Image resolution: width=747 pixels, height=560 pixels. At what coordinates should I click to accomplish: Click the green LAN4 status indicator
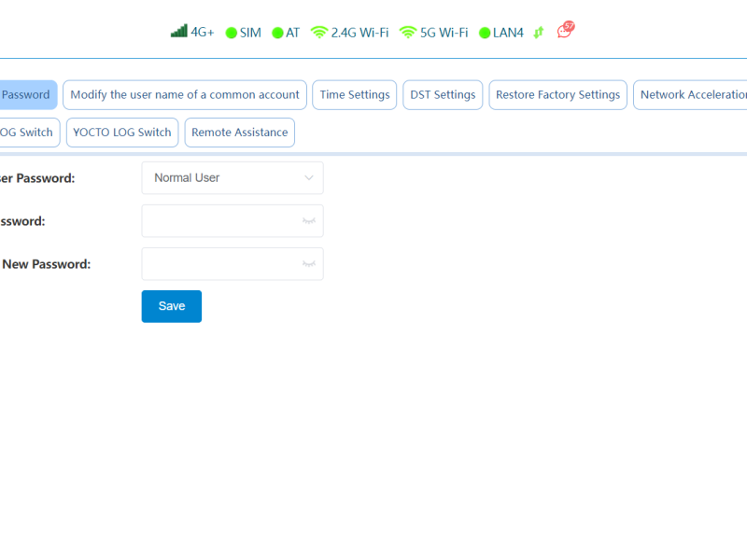click(x=485, y=33)
